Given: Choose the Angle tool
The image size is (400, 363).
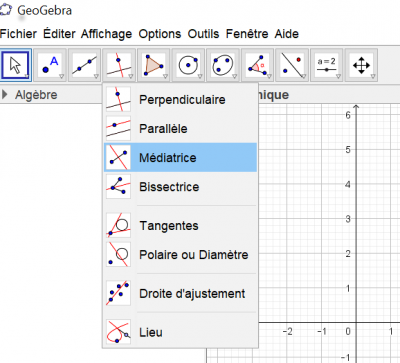Looking at the screenshot, I should coord(258,65).
